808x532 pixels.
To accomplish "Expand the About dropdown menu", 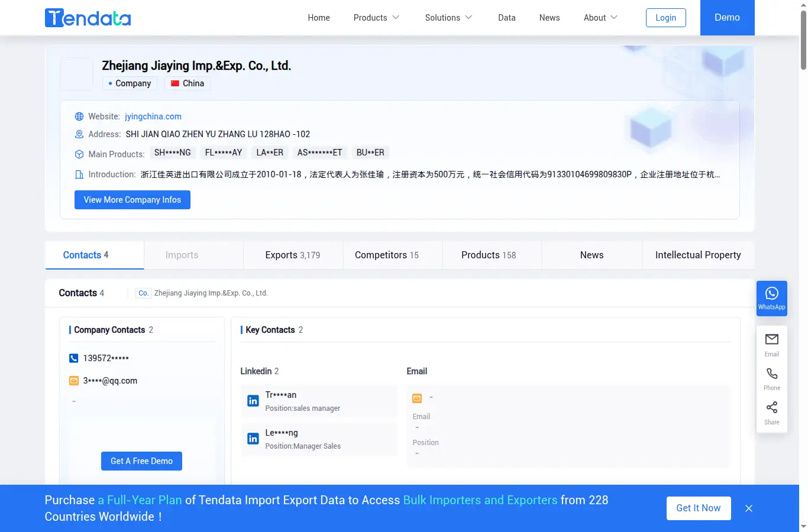I will [600, 18].
